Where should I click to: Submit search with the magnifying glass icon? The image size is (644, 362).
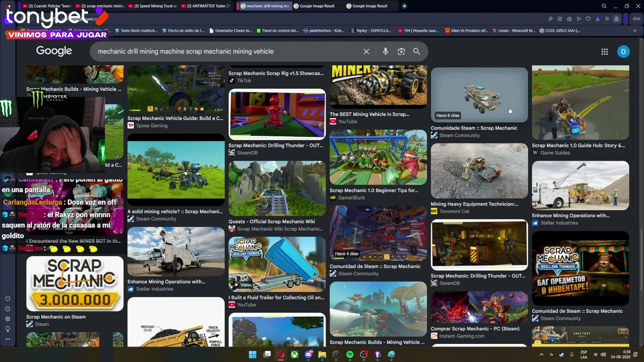(x=417, y=51)
